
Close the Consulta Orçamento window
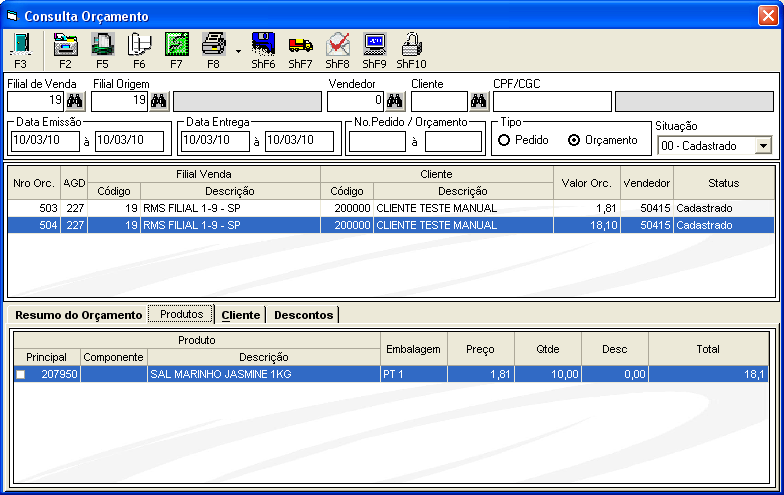(x=768, y=16)
